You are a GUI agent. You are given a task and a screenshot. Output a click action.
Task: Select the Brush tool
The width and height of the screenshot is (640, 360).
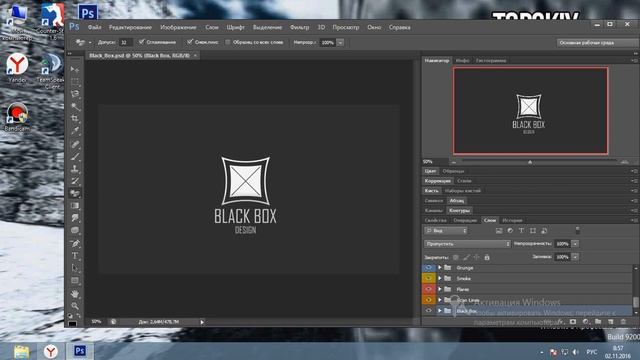[x=75, y=156]
